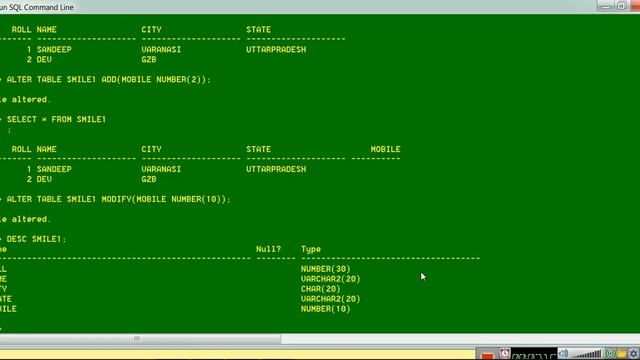Adjust the volume level bars indicator
Viewport: 640px width, 360px height.
pos(587,354)
